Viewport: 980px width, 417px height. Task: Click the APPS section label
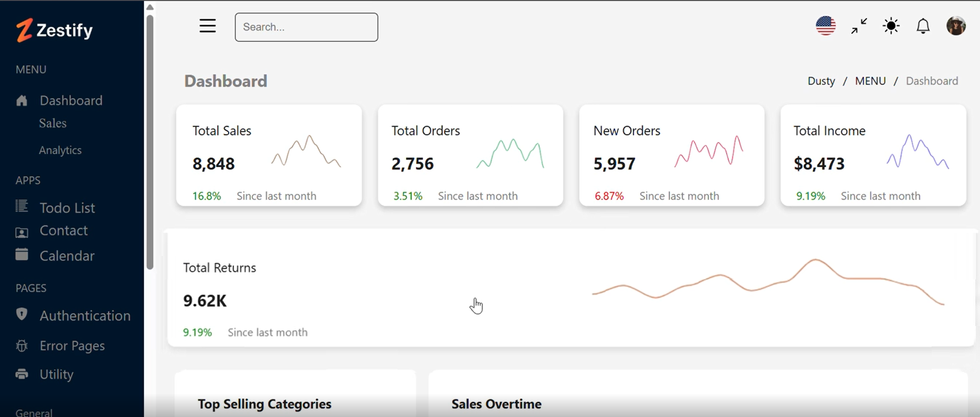[28, 180]
